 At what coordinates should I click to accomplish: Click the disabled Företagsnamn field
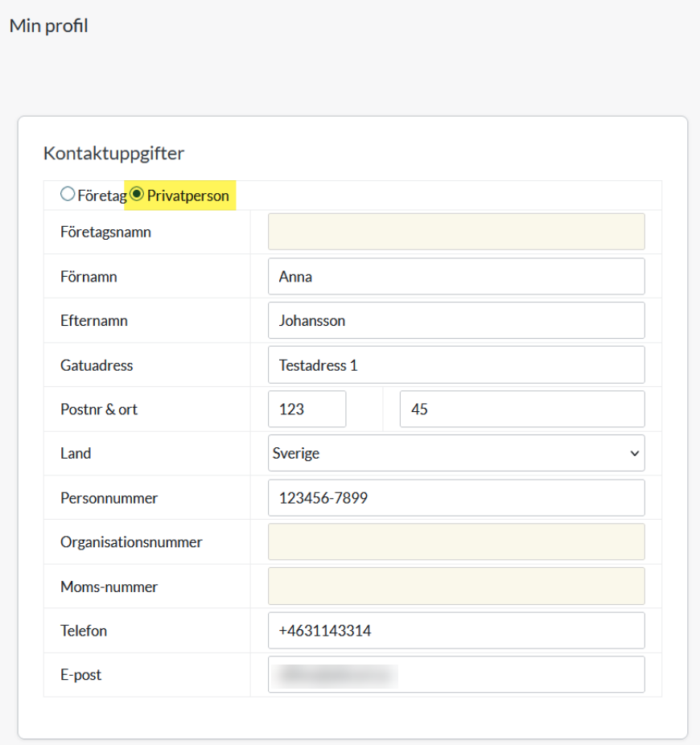tap(456, 231)
